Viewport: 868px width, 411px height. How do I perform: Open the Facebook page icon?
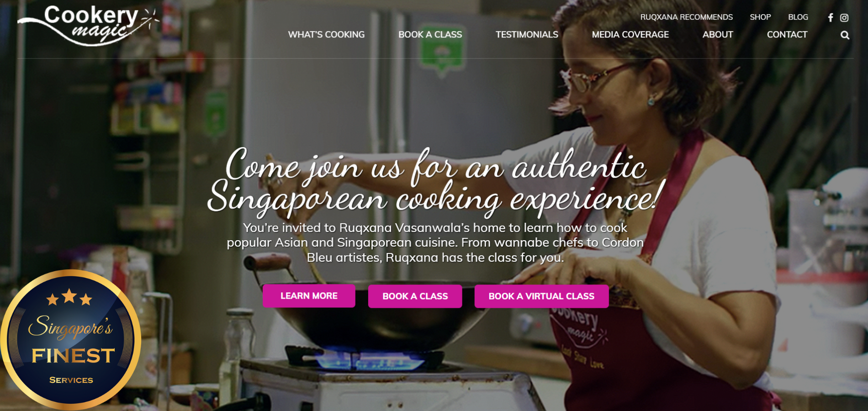(831, 18)
